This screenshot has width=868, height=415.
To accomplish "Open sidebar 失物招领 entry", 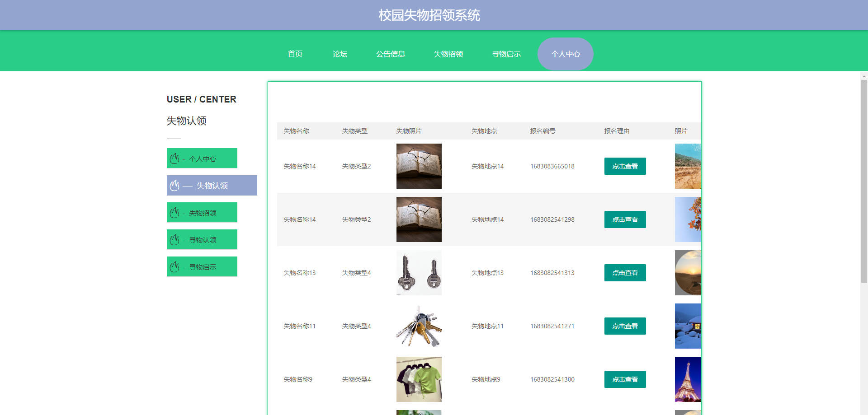I will pos(202,212).
